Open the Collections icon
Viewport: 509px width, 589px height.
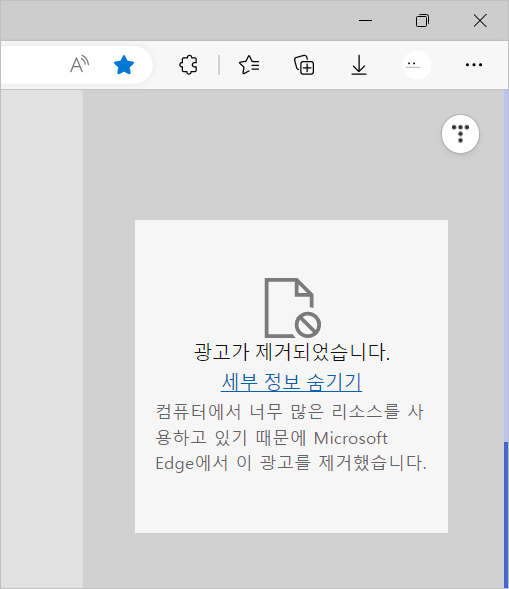click(x=304, y=65)
